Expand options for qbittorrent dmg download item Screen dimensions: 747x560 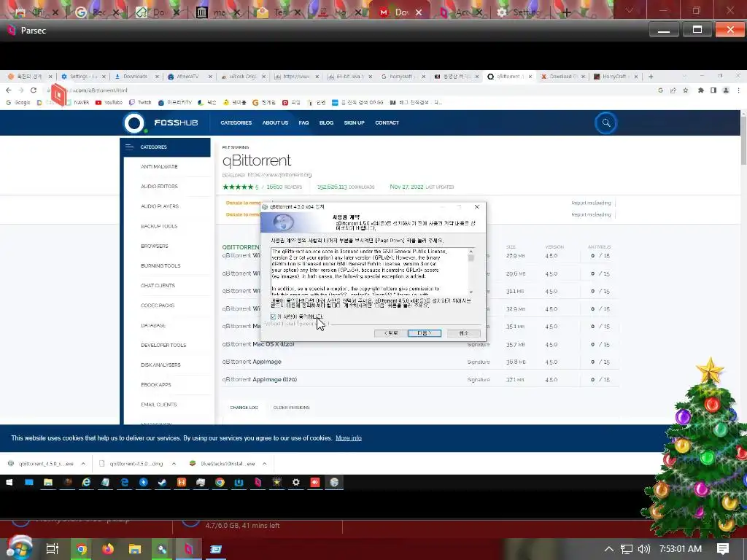(174, 464)
